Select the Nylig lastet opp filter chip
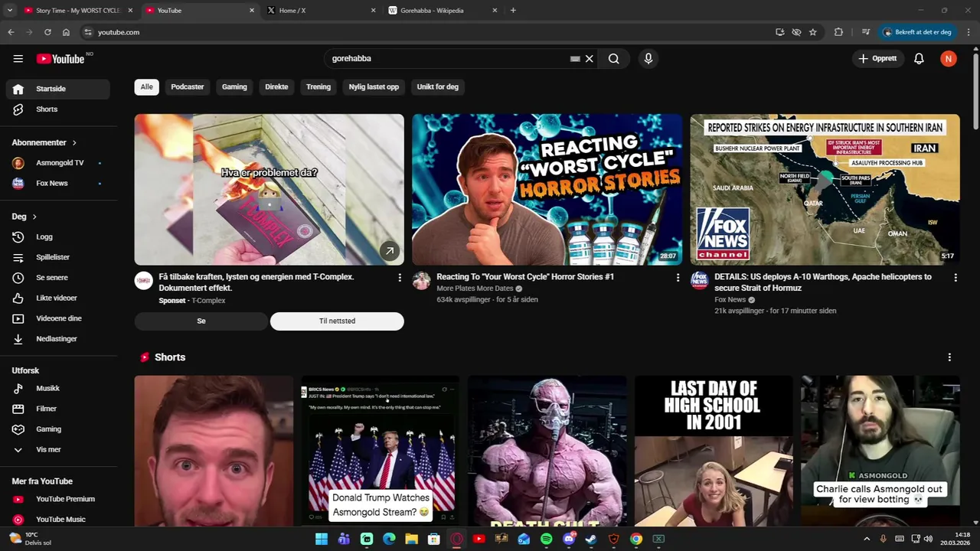The image size is (980, 551). [374, 86]
